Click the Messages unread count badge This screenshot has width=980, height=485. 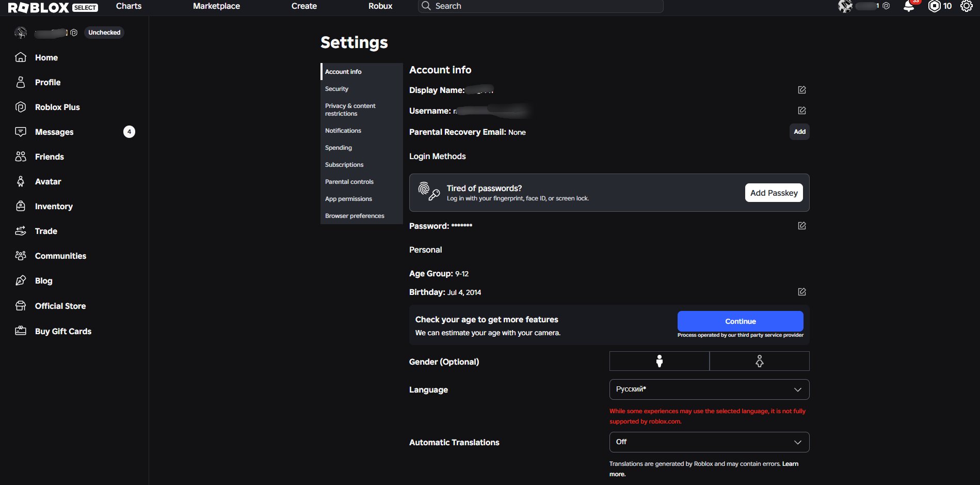[x=129, y=132]
